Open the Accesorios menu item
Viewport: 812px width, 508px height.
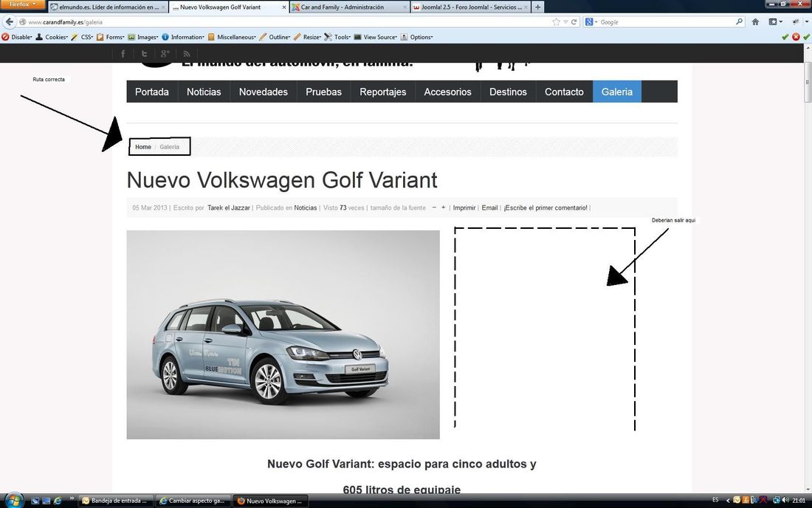pyautogui.click(x=447, y=92)
